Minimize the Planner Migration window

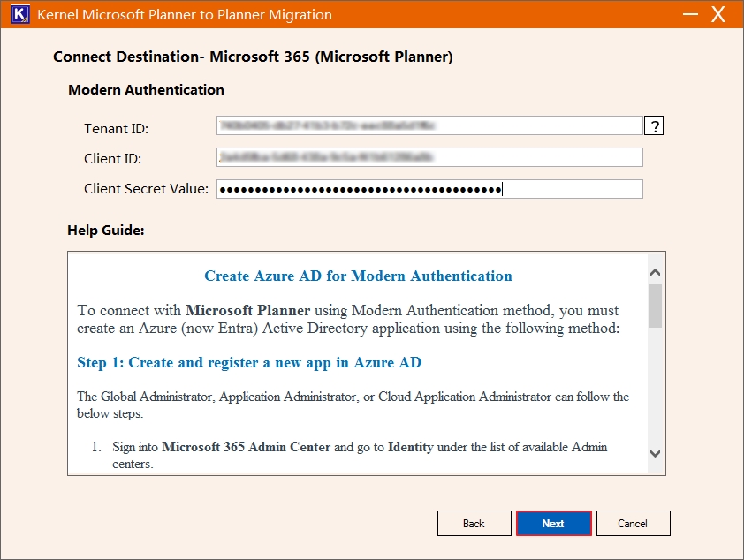(690, 14)
